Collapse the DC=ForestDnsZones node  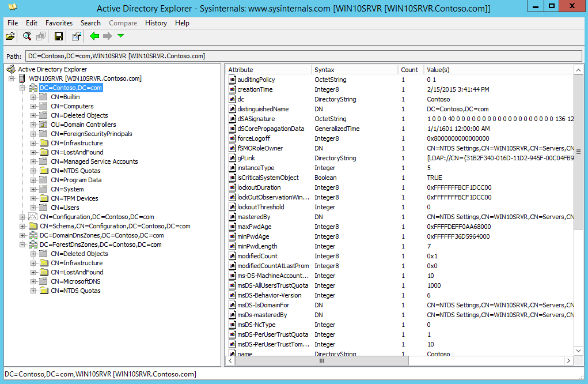[22, 244]
